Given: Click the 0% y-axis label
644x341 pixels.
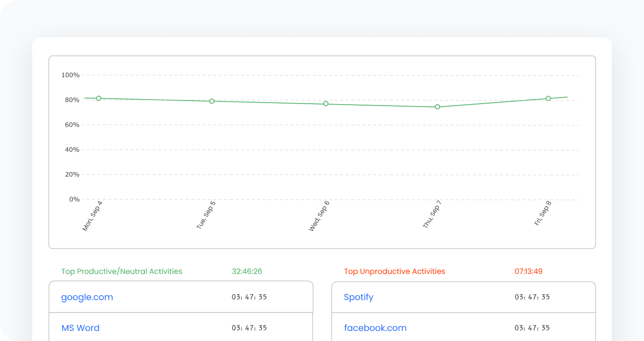Looking at the screenshot, I should coord(74,200).
